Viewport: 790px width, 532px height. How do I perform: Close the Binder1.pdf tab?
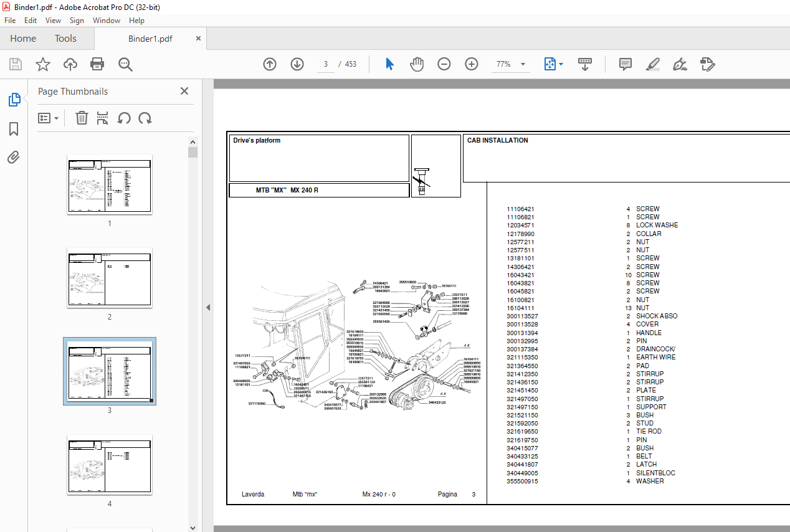click(199, 38)
